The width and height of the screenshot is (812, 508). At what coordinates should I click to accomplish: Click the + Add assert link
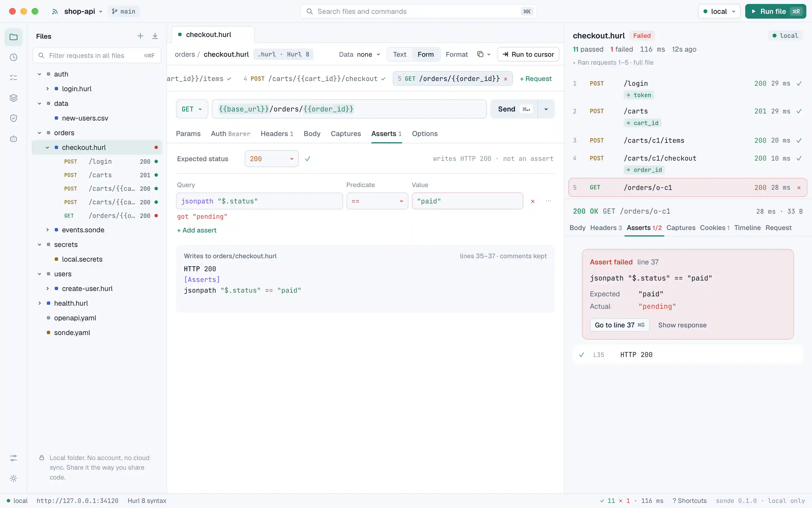[197, 230]
